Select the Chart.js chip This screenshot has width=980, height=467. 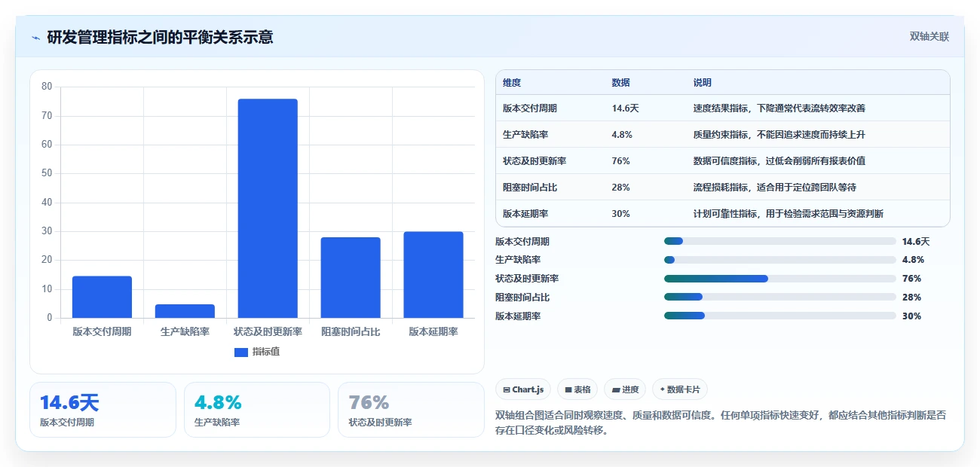pyautogui.click(x=523, y=389)
